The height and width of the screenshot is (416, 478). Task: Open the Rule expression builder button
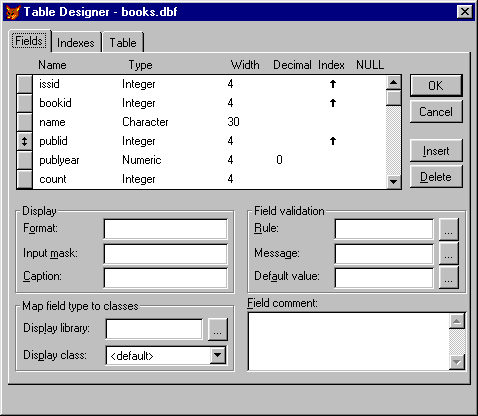click(449, 229)
